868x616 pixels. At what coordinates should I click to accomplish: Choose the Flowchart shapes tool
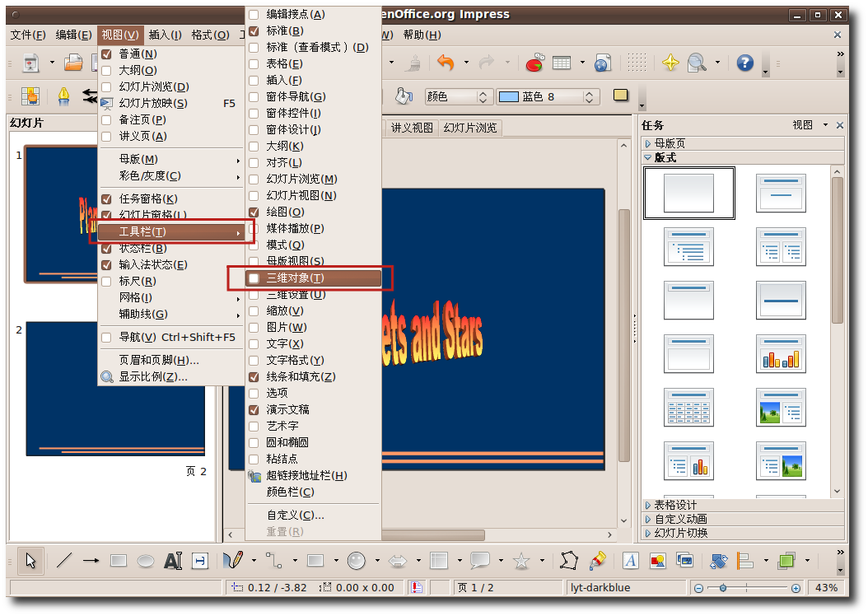coord(439,561)
